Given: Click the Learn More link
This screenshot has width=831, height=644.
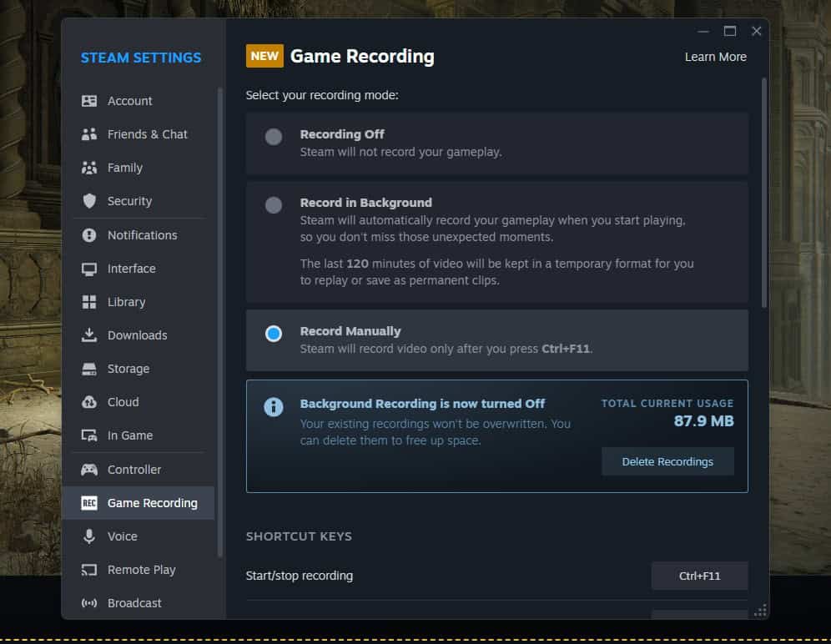Looking at the screenshot, I should pyautogui.click(x=716, y=57).
